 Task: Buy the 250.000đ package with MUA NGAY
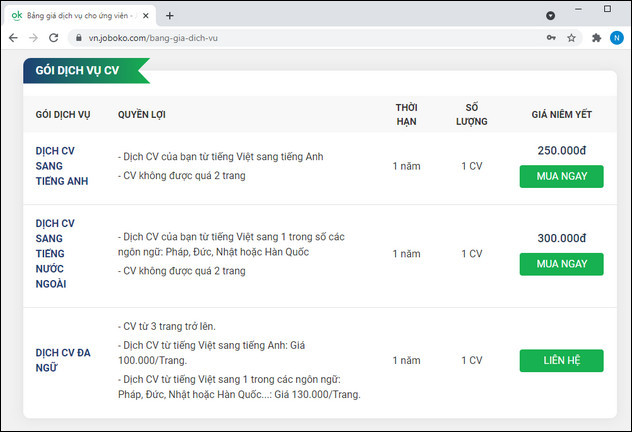point(561,176)
